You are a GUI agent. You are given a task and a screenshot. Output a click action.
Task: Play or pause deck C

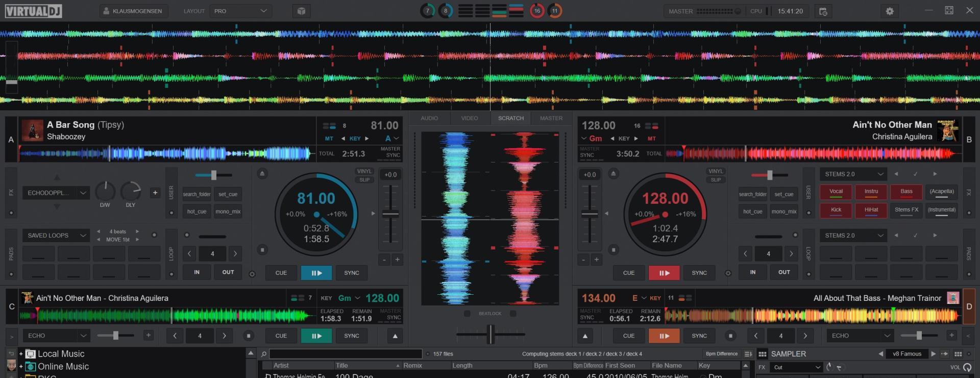pos(316,336)
